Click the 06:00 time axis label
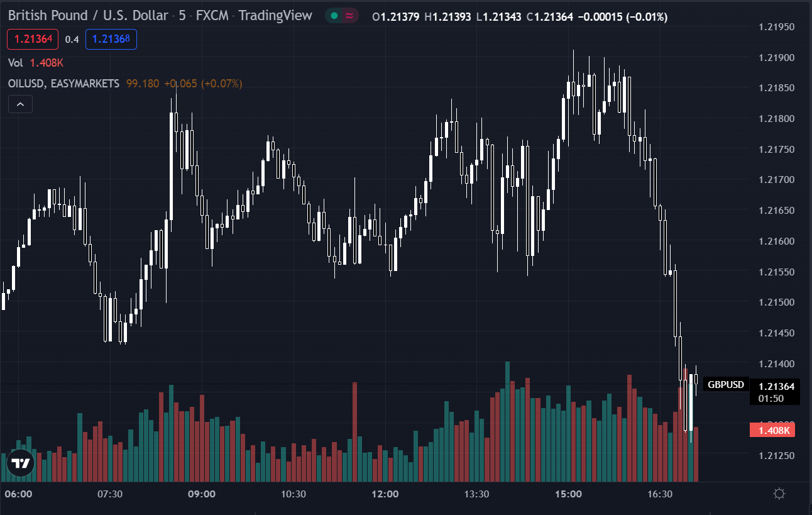 (x=18, y=494)
